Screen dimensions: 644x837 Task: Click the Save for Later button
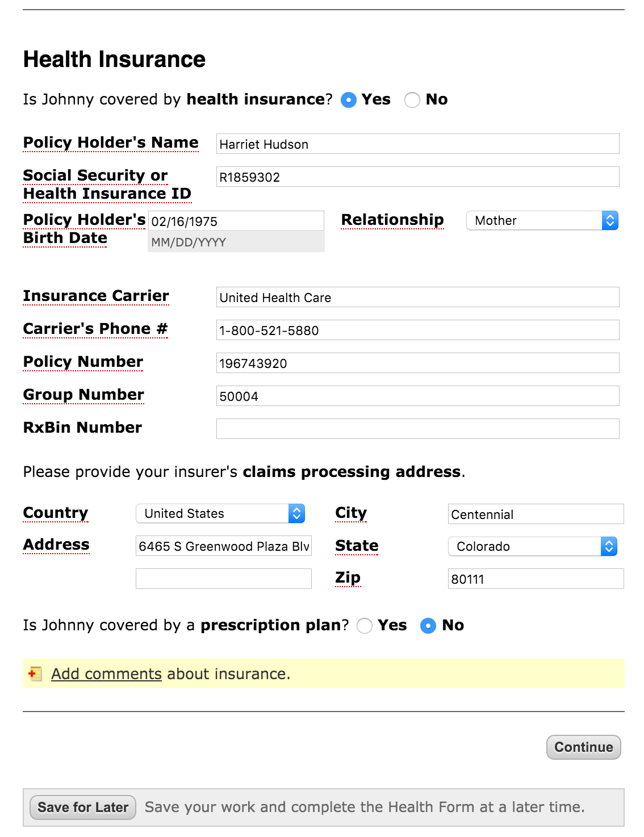click(x=82, y=807)
